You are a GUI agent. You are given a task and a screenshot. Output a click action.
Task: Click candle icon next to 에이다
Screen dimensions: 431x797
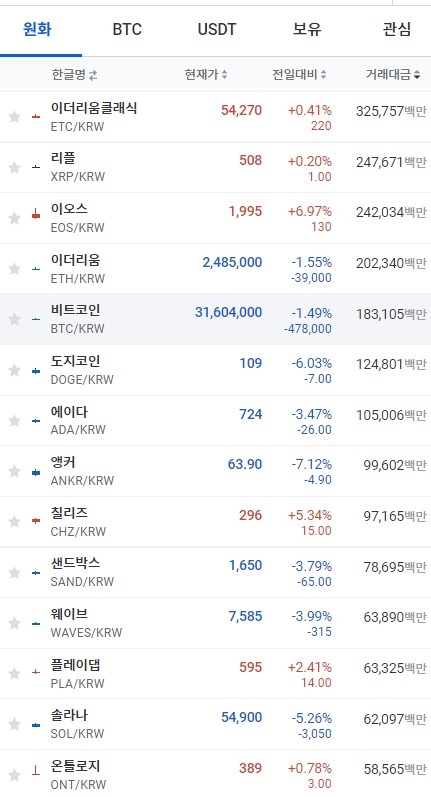click(x=36, y=421)
